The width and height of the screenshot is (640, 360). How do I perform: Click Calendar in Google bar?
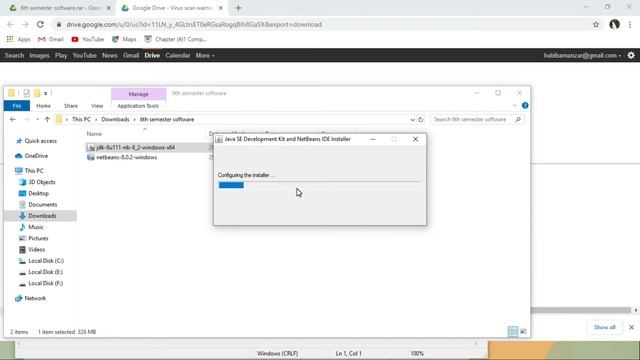178,56
